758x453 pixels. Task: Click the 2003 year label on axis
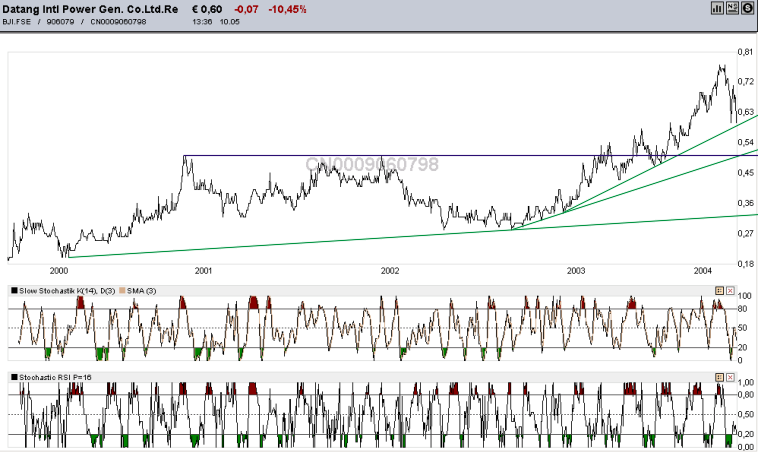pos(576,271)
